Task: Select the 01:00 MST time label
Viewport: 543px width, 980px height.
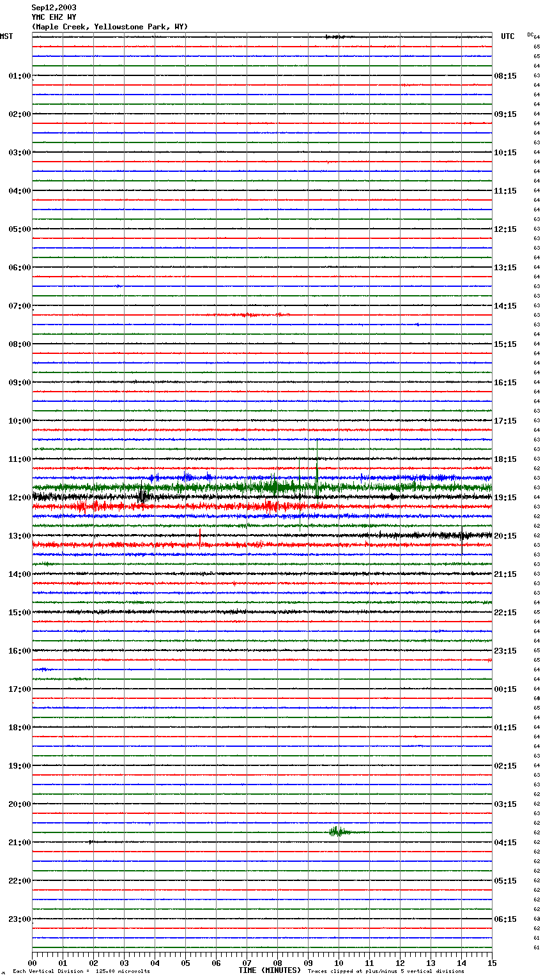Action: click(x=20, y=76)
